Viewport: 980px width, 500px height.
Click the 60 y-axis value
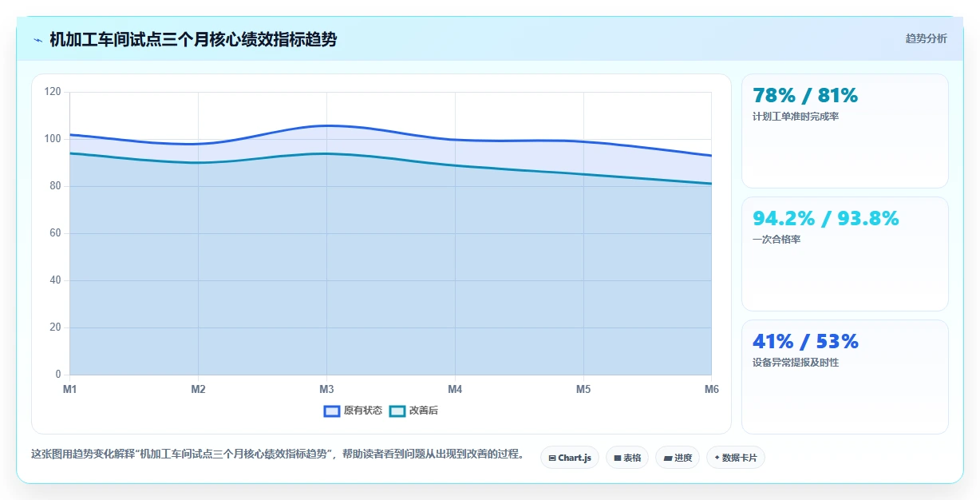(x=55, y=233)
